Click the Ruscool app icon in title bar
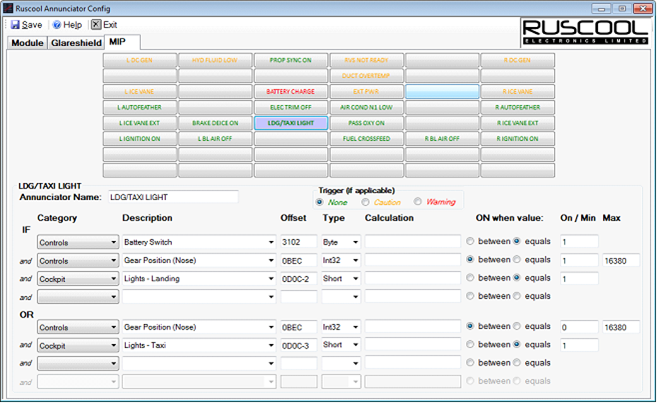This screenshot has height=403, width=657. [8, 8]
